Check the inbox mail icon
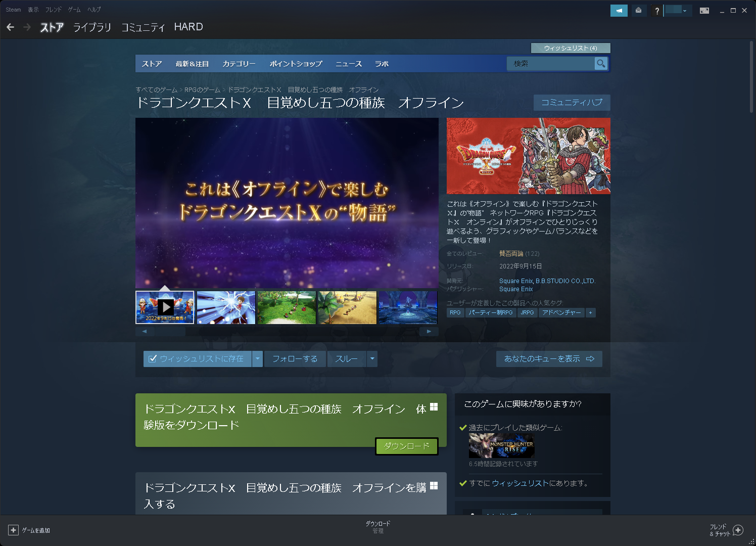The image size is (756, 546). point(639,10)
